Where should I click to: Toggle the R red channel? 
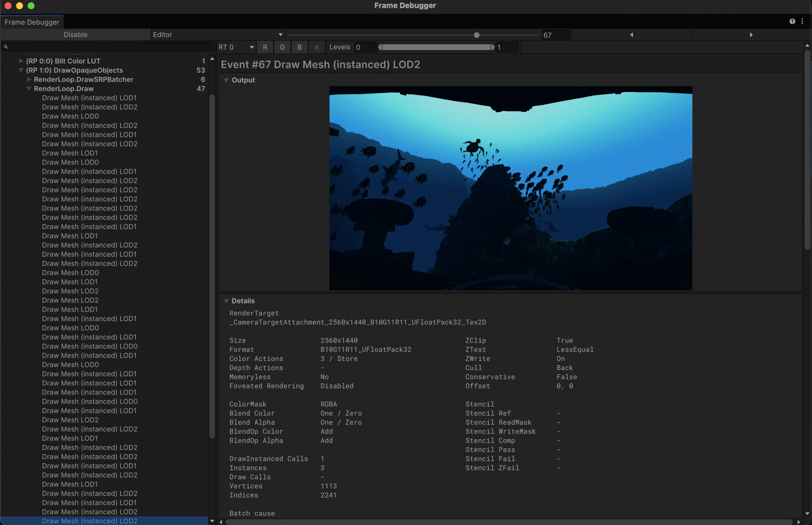pos(265,47)
